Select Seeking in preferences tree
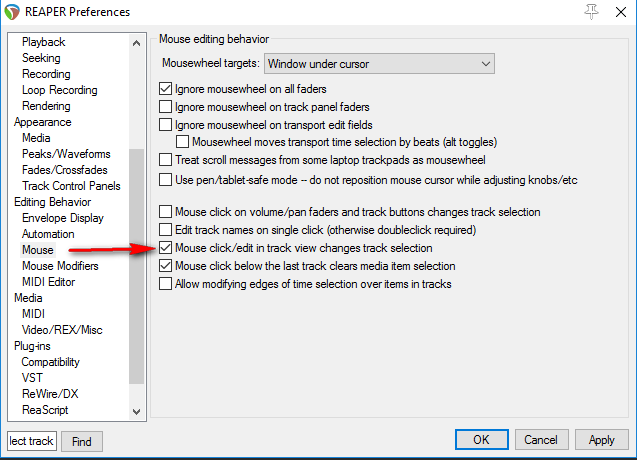Image resolution: width=637 pixels, height=460 pixels. [41, 58]
